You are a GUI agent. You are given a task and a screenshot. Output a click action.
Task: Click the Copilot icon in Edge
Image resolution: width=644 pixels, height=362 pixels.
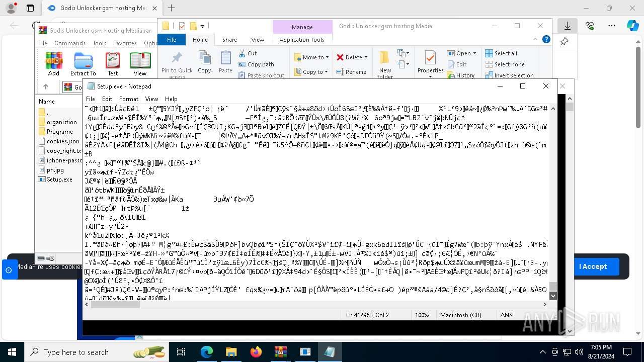click(633, 26)
